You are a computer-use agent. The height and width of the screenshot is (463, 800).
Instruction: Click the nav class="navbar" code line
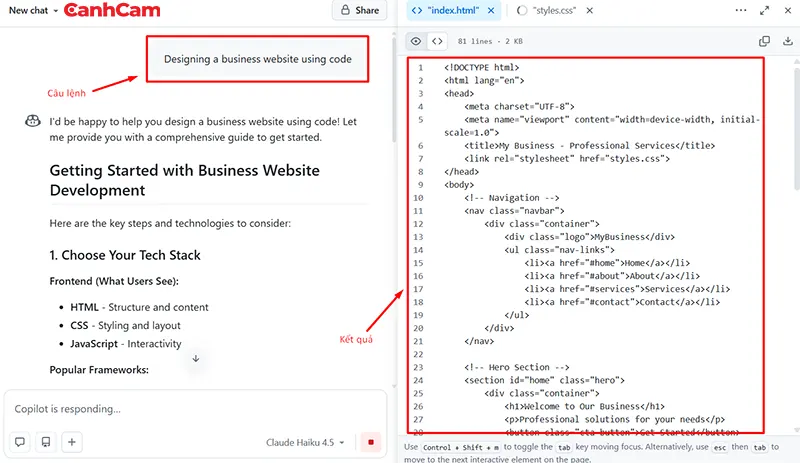click(514, 211)
